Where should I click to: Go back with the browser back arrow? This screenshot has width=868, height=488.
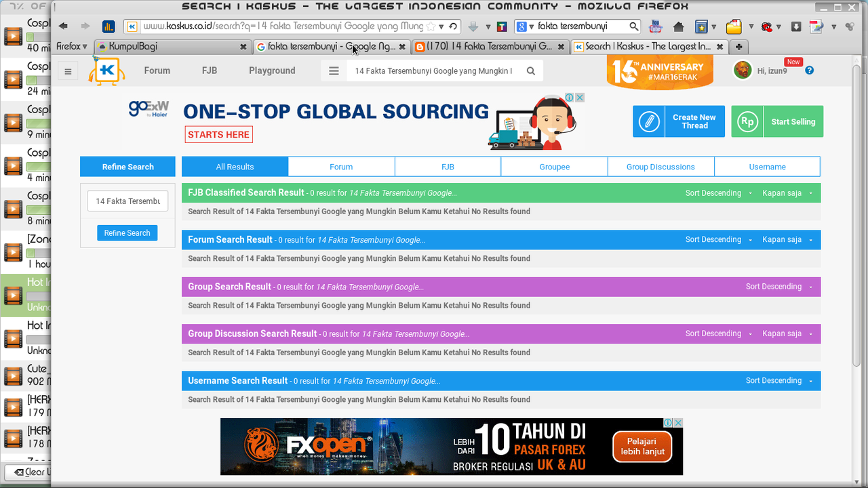tap(63, 26)
